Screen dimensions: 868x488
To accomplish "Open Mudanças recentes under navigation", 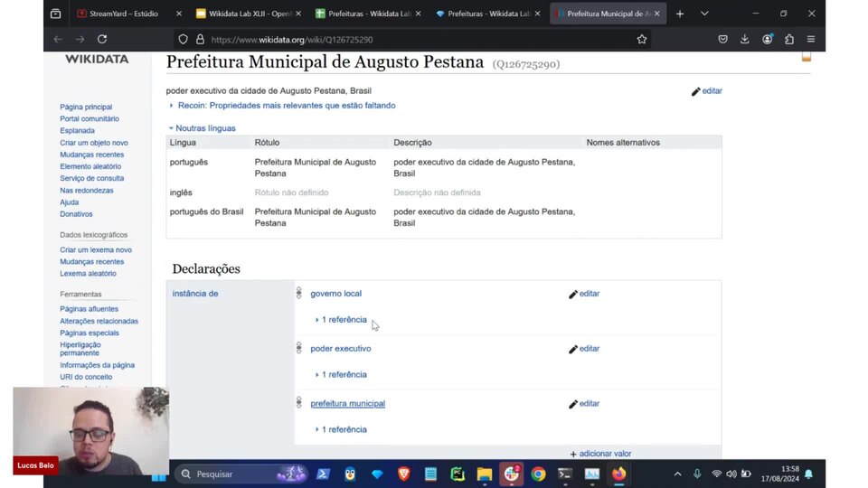I will click(92, 155).
